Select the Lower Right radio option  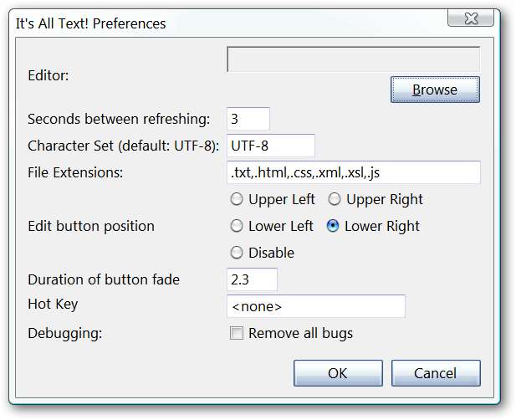334,226
